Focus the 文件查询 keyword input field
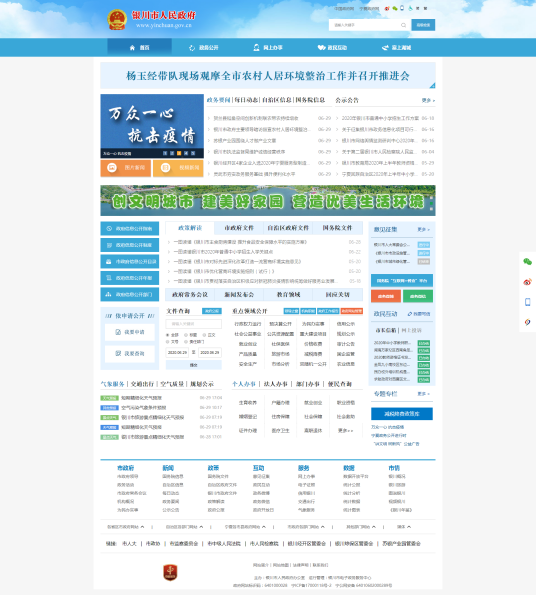This screenshot has width=536, height=595. coord(193,324)
